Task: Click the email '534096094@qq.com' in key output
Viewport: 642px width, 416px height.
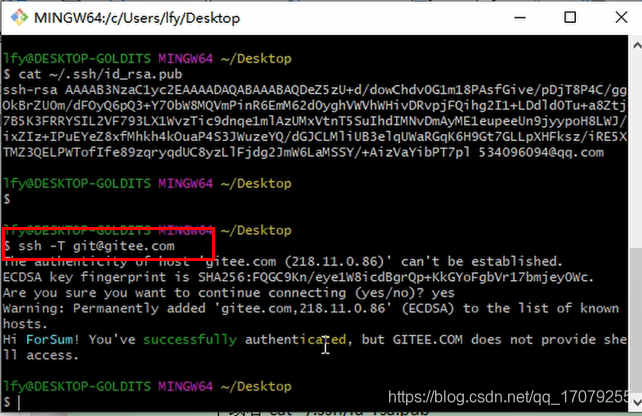Action: pos(541,152)
